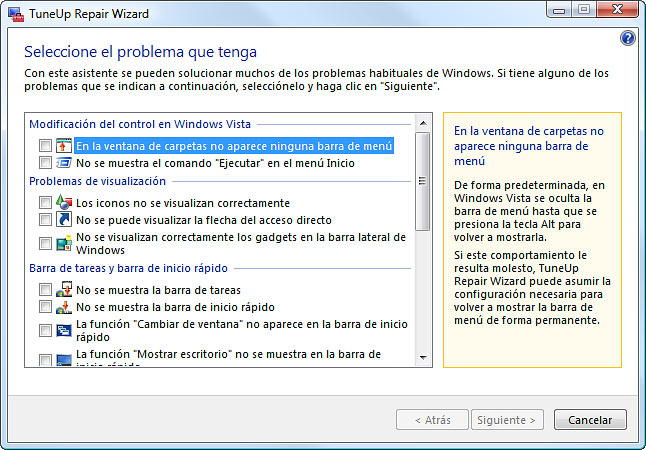The width and height of the screenshot is (646, 450).
Task: Tick "Los iconos no se visualizan correctamente" checkbox
Action: pyautogui.click(x=45, y=202)
